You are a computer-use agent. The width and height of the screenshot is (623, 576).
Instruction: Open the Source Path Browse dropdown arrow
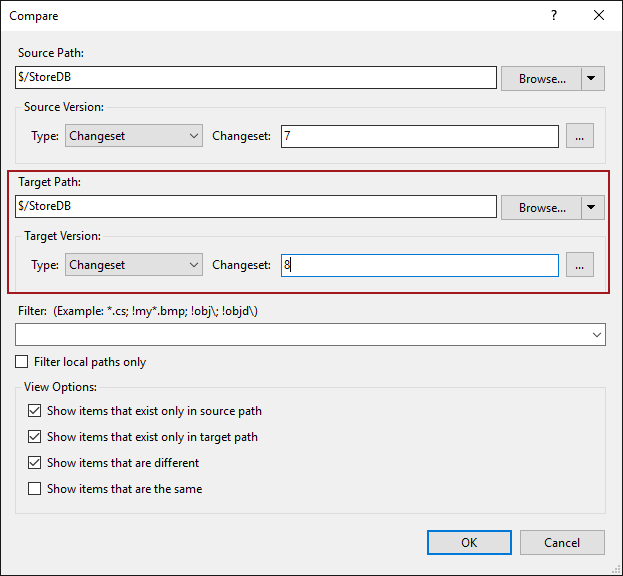(x=593, y=79)
